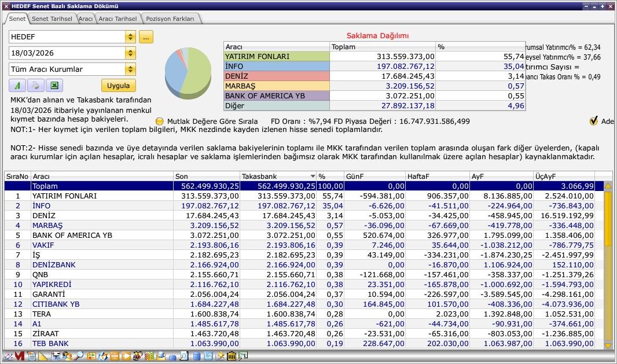The height and width of the screenshot is (364, 617).
Task: Open the red M icon in bottom toolbar
Action: (20, 356)
